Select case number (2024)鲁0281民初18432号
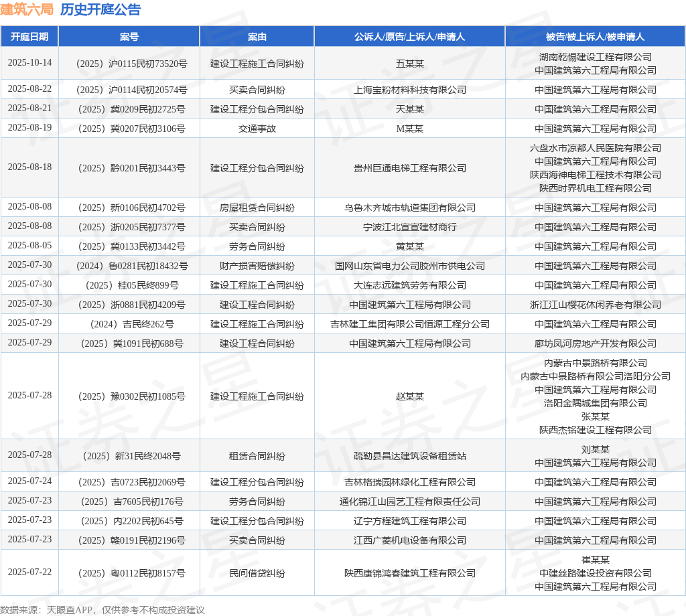Image resolution: width=686 pixels, height=616 pixels. tap(132, 266)
